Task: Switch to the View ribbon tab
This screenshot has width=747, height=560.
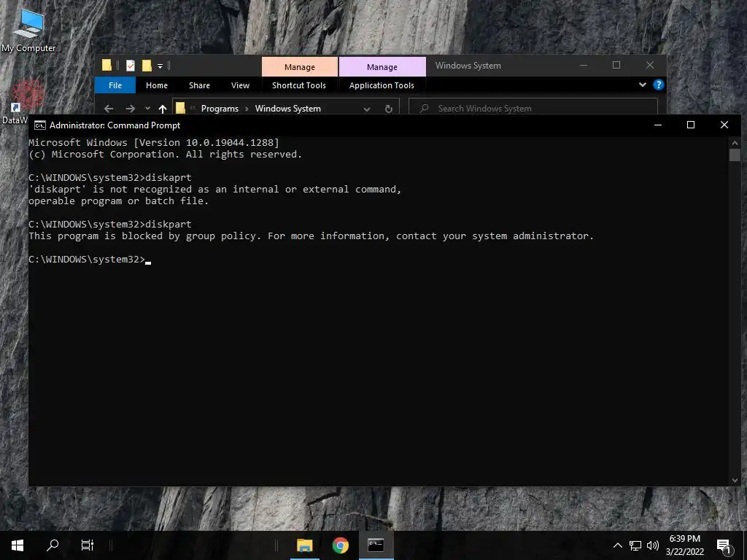Action: [240, 85]
